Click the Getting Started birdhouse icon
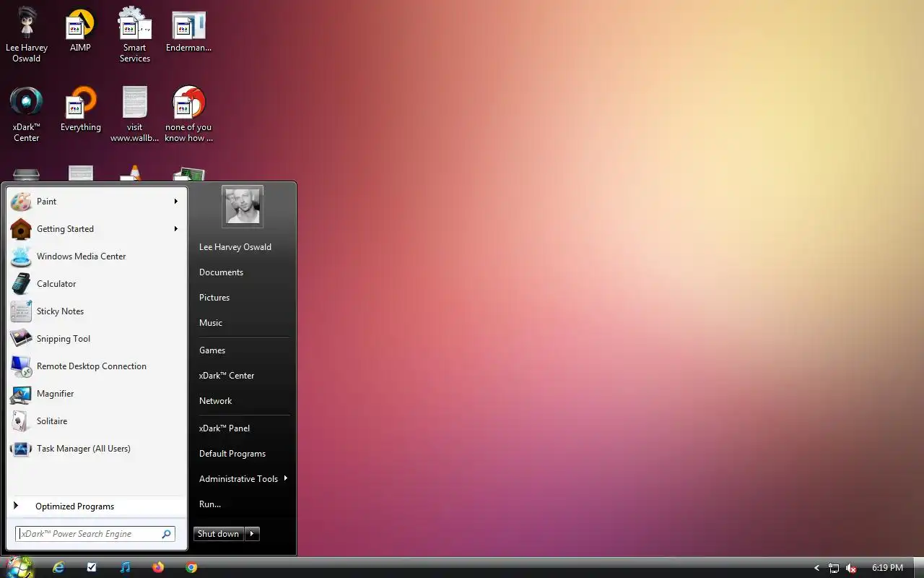Image resolution: width=924 pixels, height=578 pixels. coord(21,229)
